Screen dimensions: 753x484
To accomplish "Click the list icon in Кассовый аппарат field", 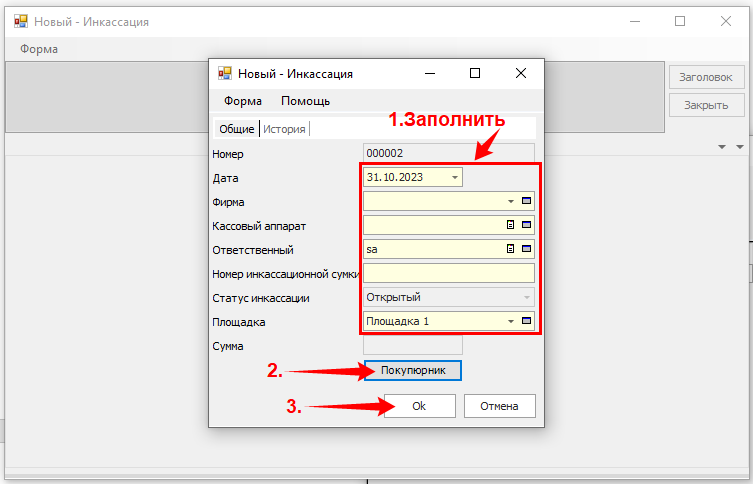I will coord(510,225).
